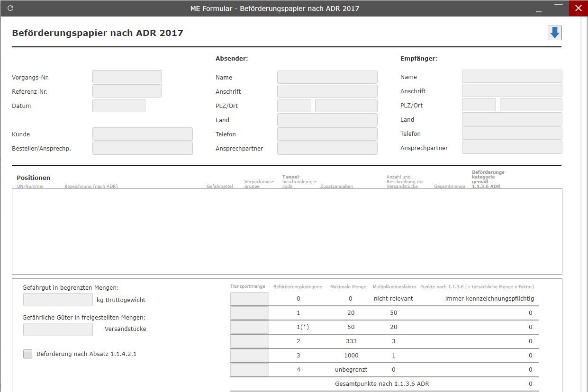Click the Empfänger Name field

tap(512, 77)
